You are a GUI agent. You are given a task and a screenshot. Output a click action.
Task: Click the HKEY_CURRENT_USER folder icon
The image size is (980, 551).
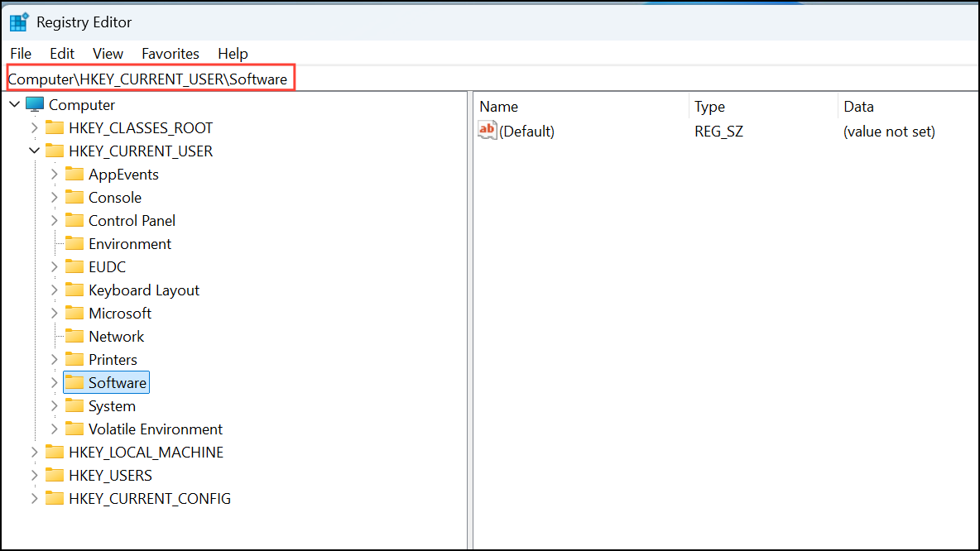click(55, 151)
